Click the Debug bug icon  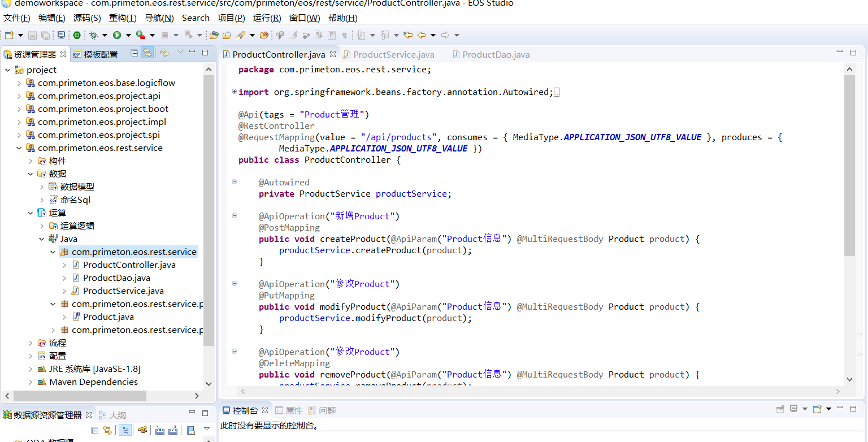click(94, 35)
